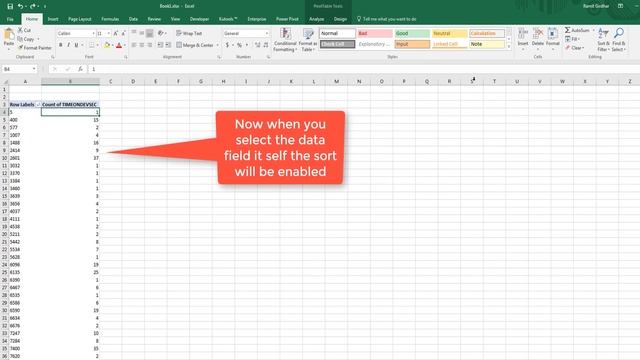Click the Decrease Indent icon
This screenshot has height=360, width=640.
click(x=160, y=45)
